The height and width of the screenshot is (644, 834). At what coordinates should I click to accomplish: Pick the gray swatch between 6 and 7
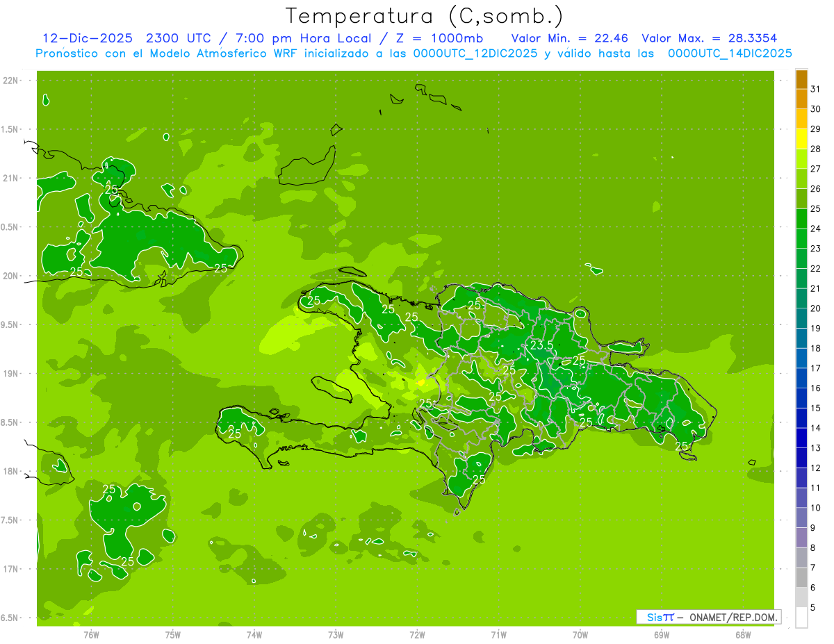click(x=801, y=577)
